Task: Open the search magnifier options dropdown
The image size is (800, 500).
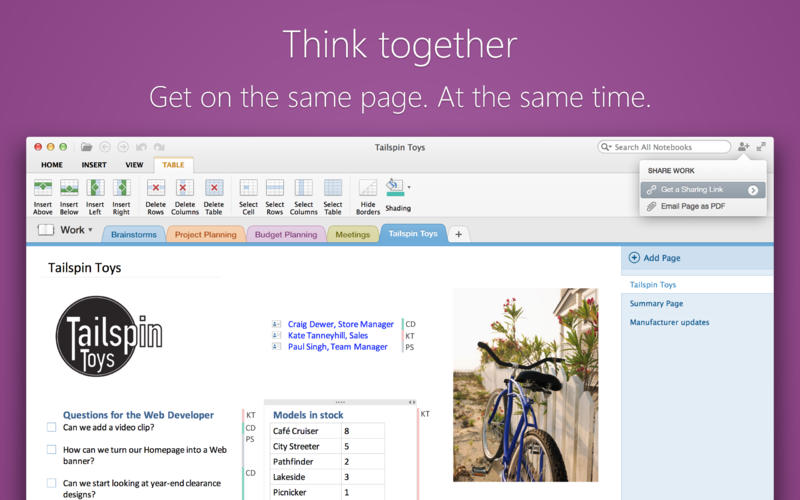Action: point(606,147)
